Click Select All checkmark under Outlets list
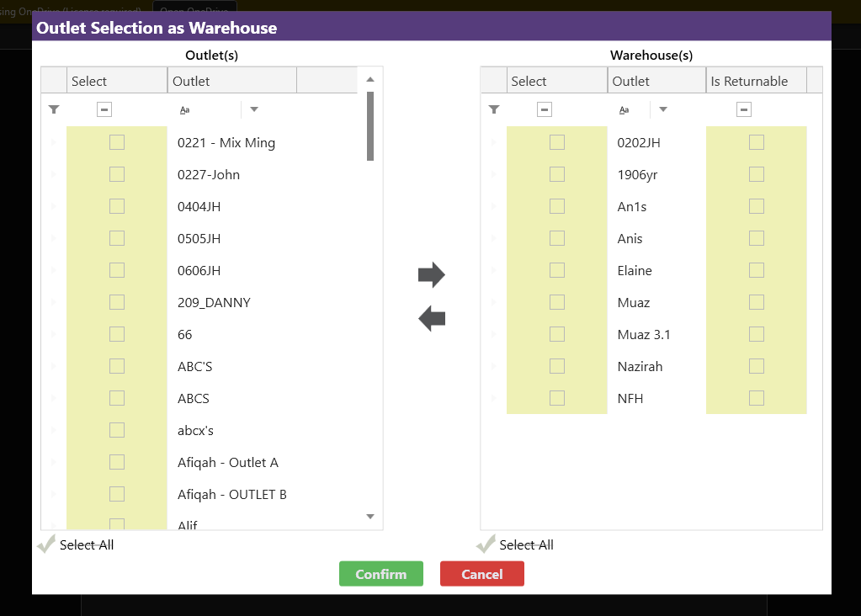 [x=47, y=545]
